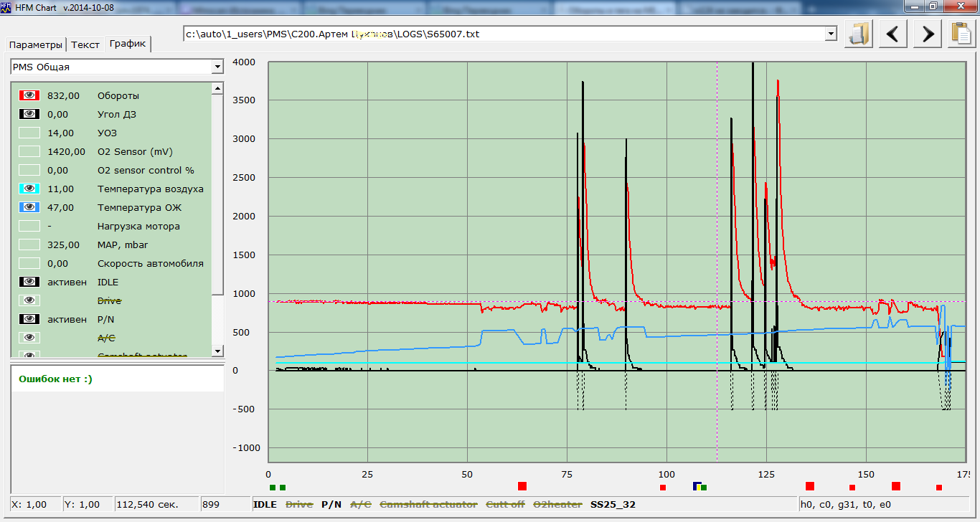Hide the Температура ОЖ blue trace
The image size is (980, 522).
tap(29, 207)
